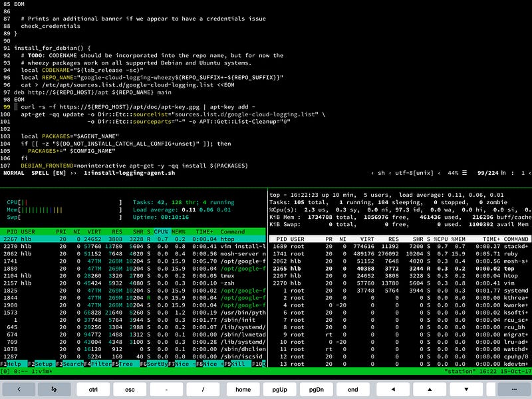This screenshot has width=532, height=399.
Task: Click the htop PID column header
Action: 12,231
